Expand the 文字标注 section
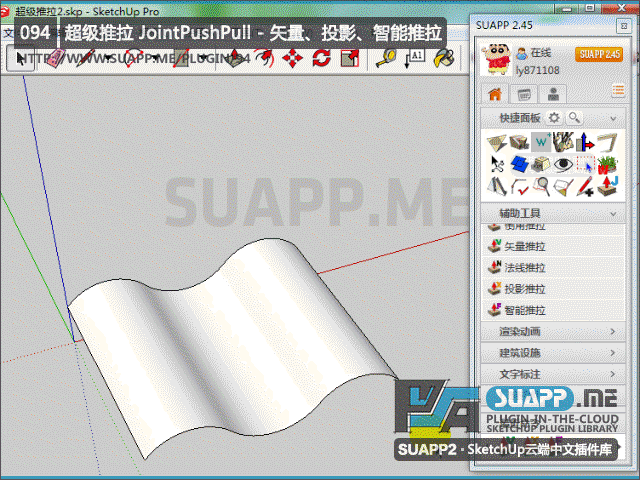This screenshot has width=640, height=480. click(x=553, y=374)
